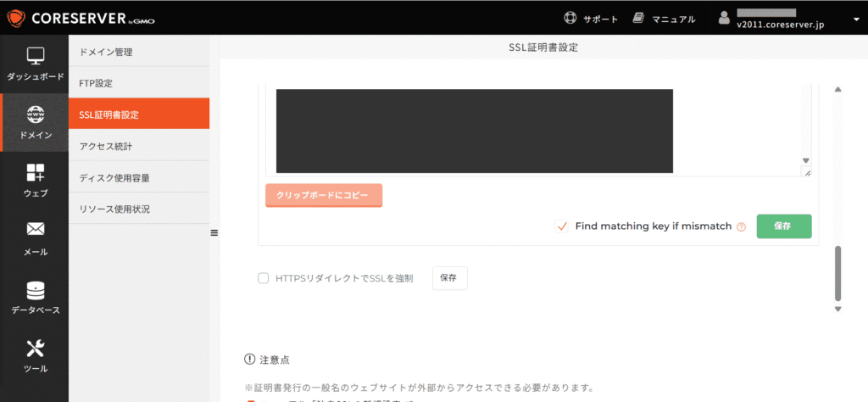The height and width of the screenshot is (402, 868).
Task: Click the caution icon beside 注意点
Action: [249, 360]
